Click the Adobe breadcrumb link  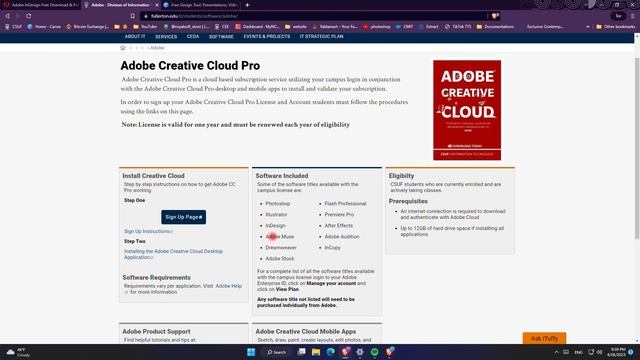point(157,48)
